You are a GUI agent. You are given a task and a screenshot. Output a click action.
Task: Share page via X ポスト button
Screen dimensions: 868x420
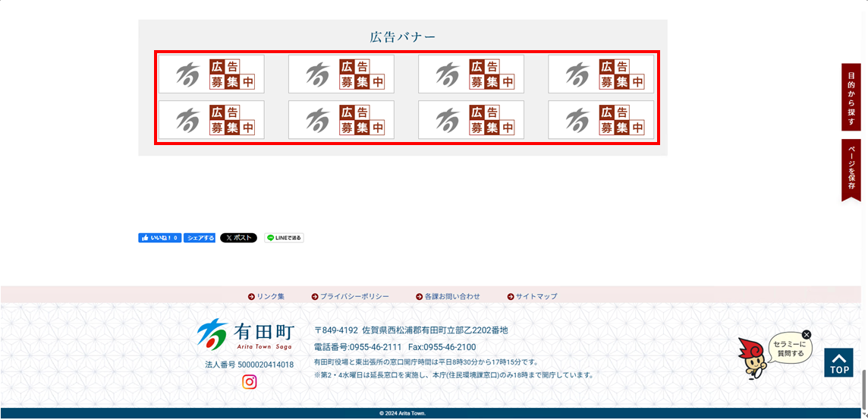pos(238,238)
